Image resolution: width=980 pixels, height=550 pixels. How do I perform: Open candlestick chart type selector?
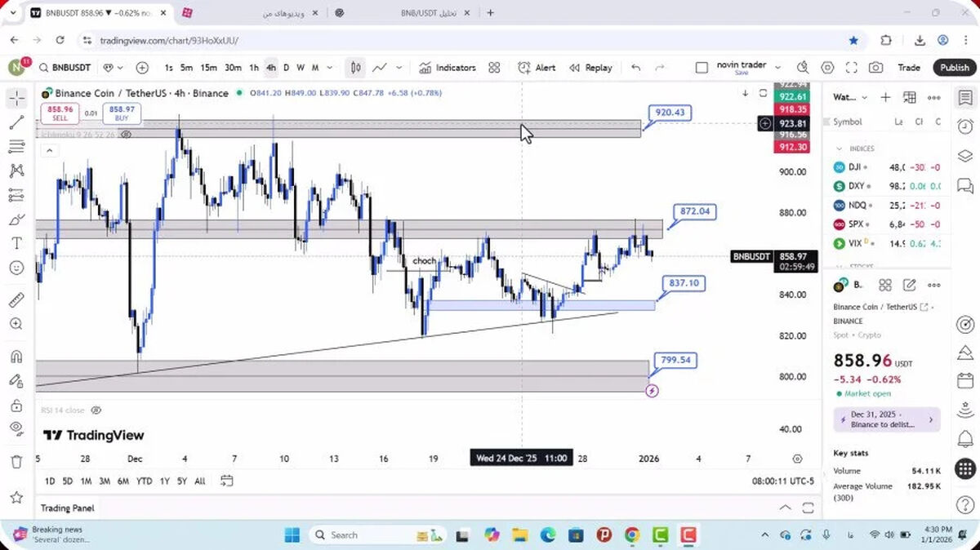[x=355, y=68]
